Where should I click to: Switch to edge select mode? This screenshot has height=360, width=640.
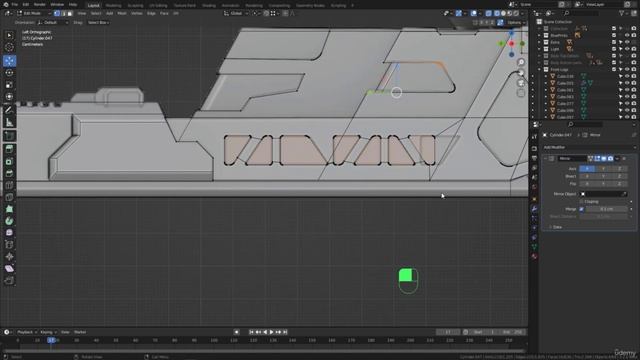(63, 13)
